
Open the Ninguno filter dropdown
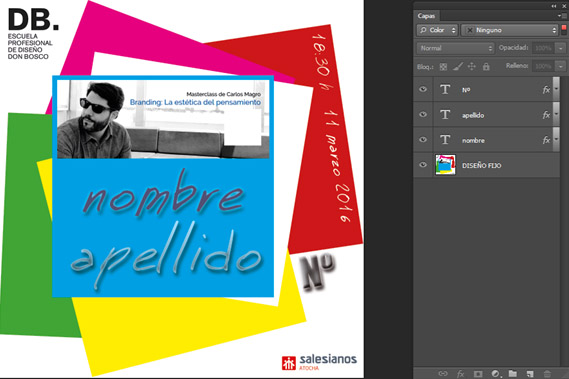pos(509,30)
